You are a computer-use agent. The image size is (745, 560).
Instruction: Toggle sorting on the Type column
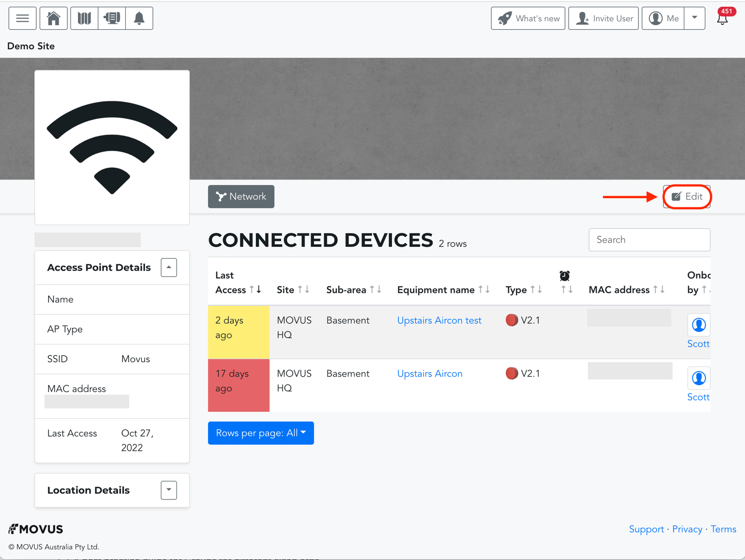[536, 289]
